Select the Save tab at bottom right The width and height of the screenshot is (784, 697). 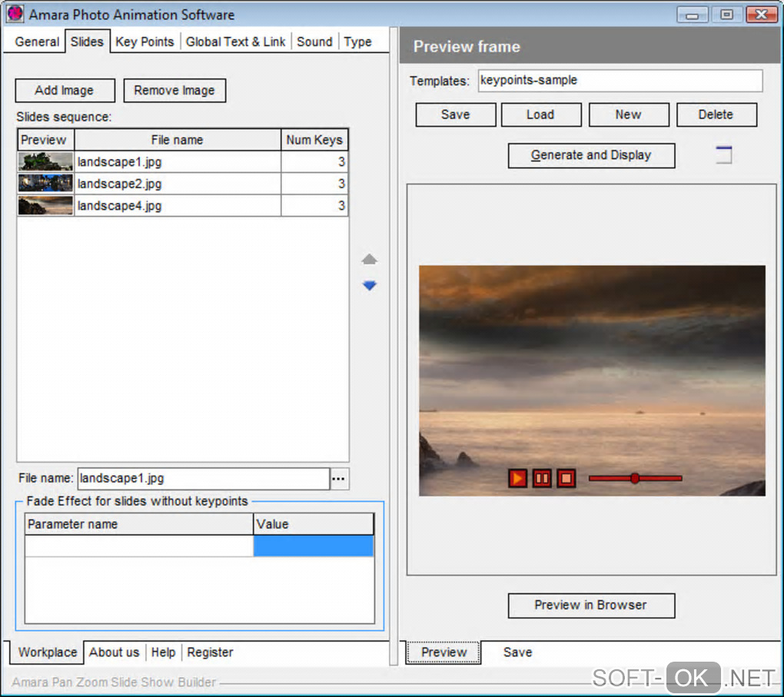[517, 652]
